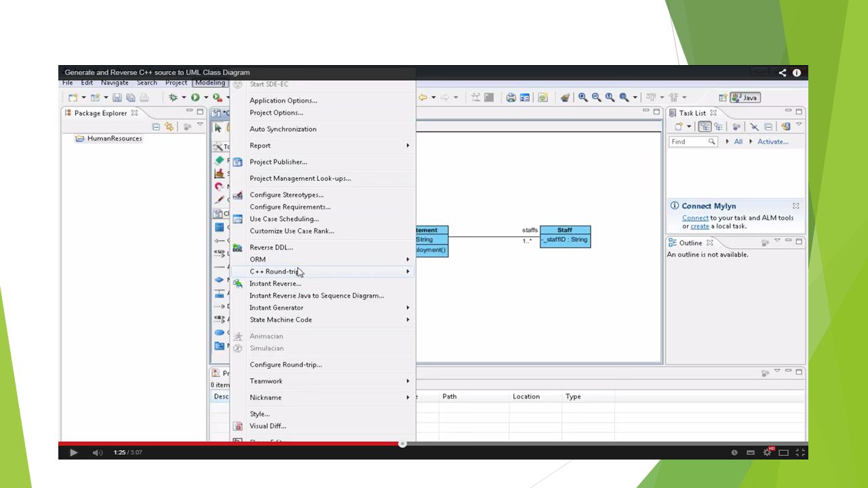The image size is (868, 488).
Task: Open the C++ Round-trip submenu
Action: click(322, 271)
